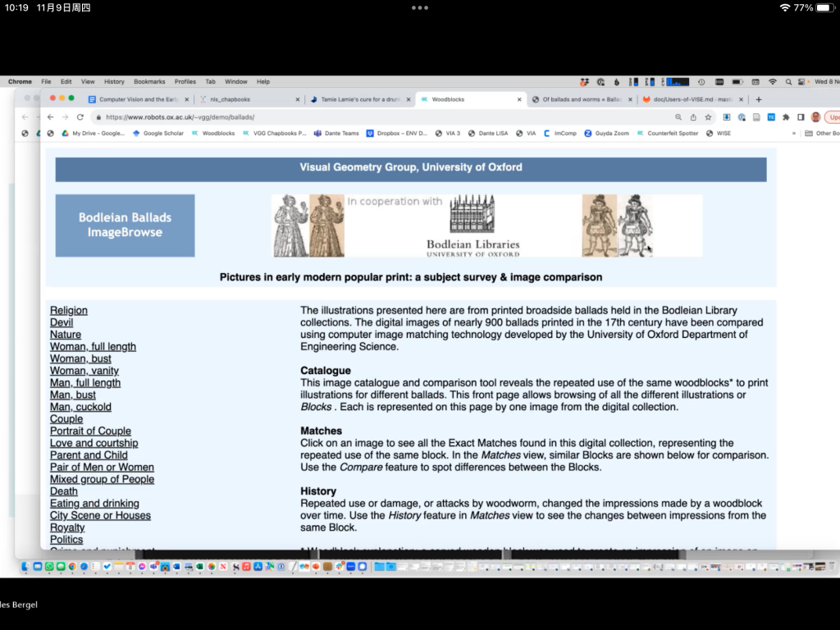Open the Nature category link
The image size is (840, 630).
click(x=66, y=335)
